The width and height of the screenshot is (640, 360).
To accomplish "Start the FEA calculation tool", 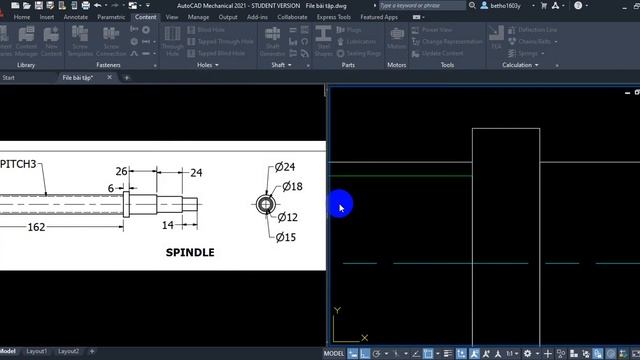I will [x=496, y=38].
